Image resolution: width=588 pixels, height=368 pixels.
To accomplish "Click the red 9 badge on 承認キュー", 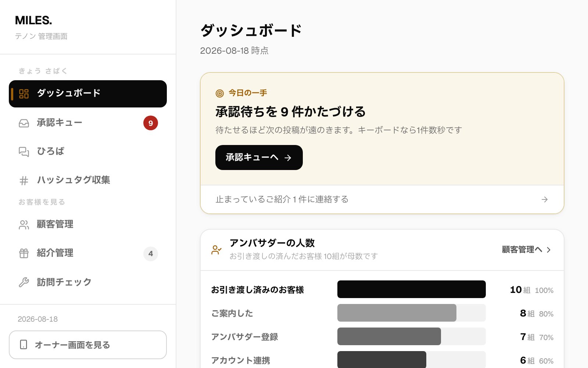I will (x=151, y=123).
